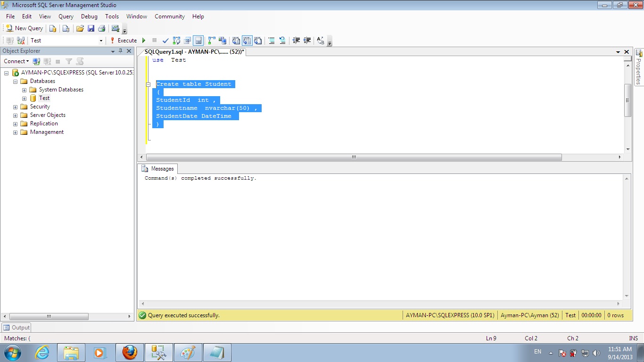The image size is (644, 362).
Task: Collapse the AYMAN-PC\SQLEXPRESS server node
Action: (7, 73)
